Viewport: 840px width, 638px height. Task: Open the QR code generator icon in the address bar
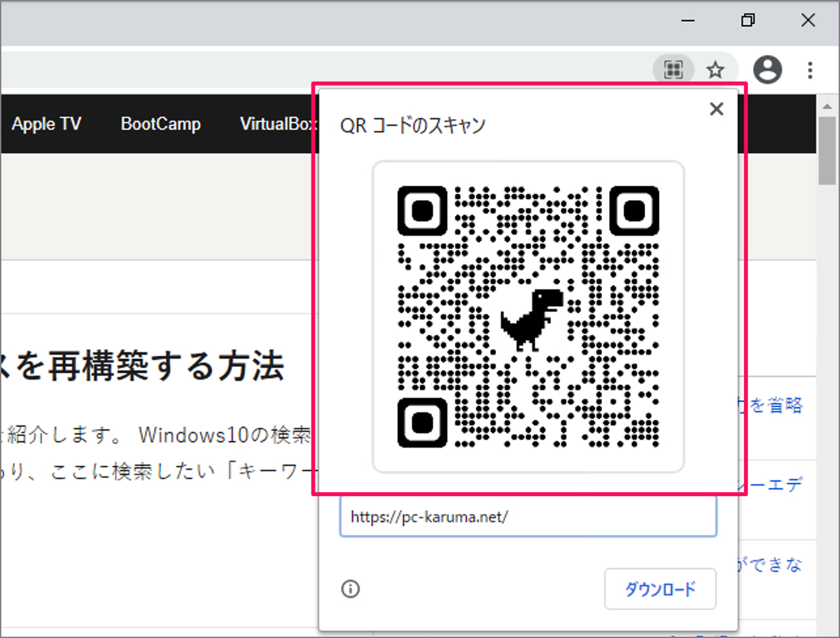673,69
